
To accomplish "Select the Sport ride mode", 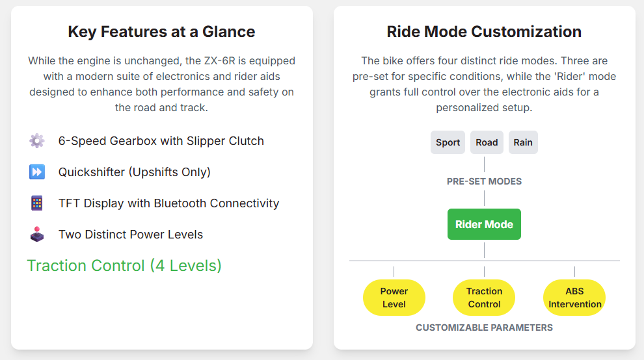I will [x=448, y=142].
